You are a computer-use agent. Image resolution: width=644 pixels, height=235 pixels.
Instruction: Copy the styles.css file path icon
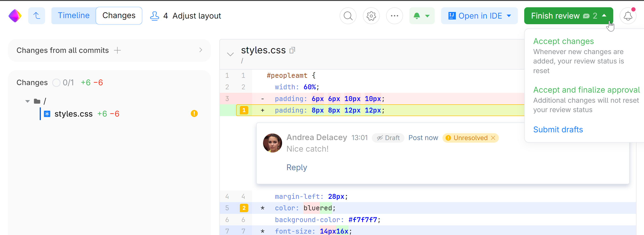coord(292,50)
